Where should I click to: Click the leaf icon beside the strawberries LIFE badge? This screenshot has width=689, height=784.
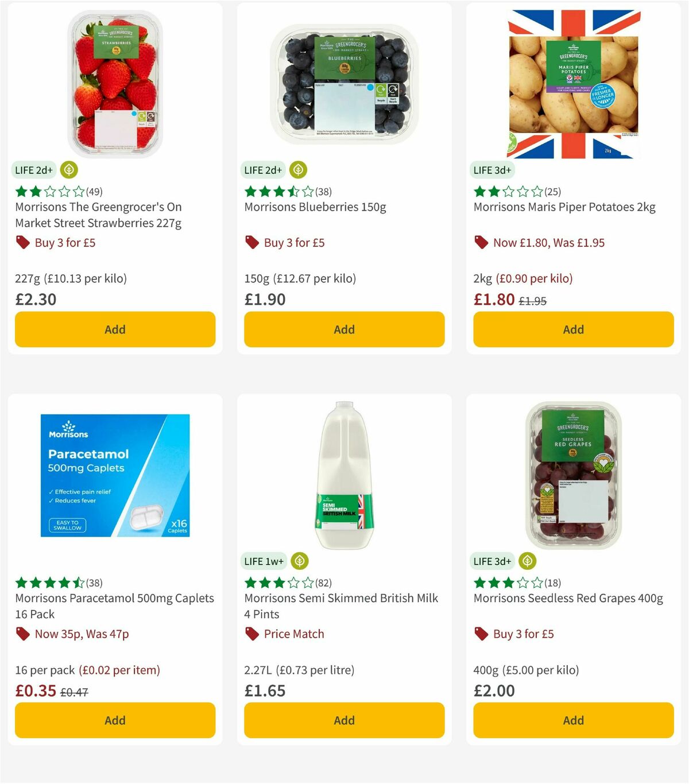tap(68, 170)
